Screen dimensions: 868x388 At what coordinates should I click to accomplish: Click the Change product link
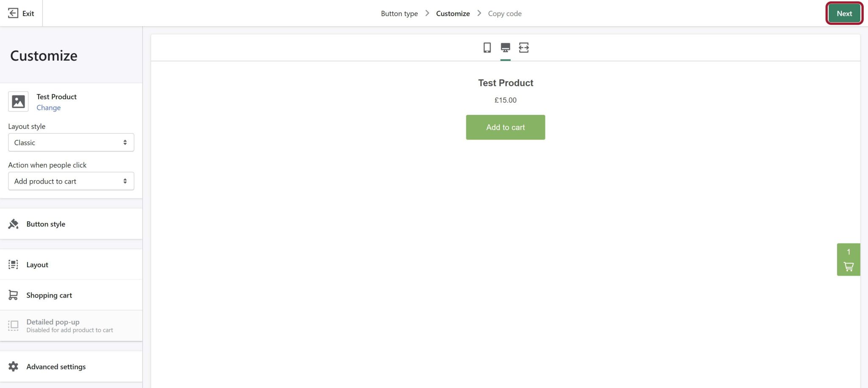point(49,108)
